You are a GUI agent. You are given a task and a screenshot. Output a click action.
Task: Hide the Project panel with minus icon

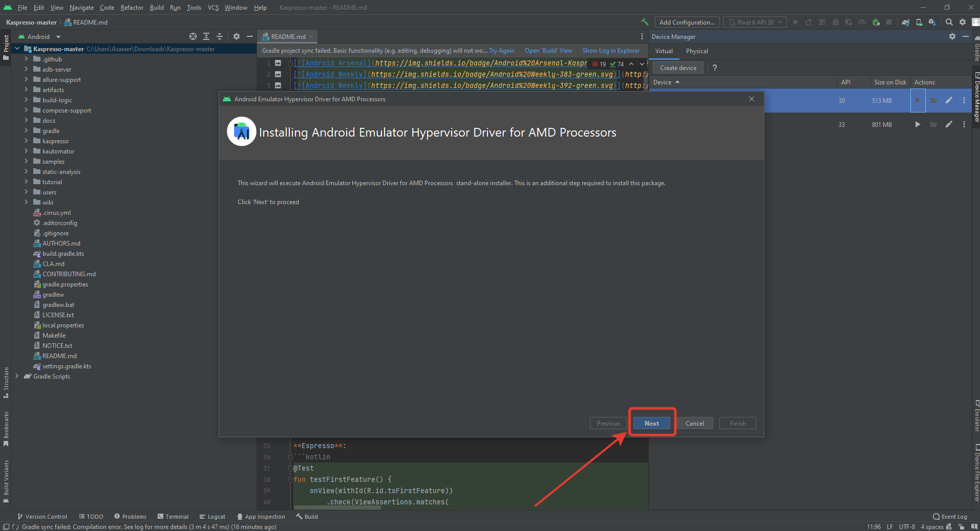[250, 36]
